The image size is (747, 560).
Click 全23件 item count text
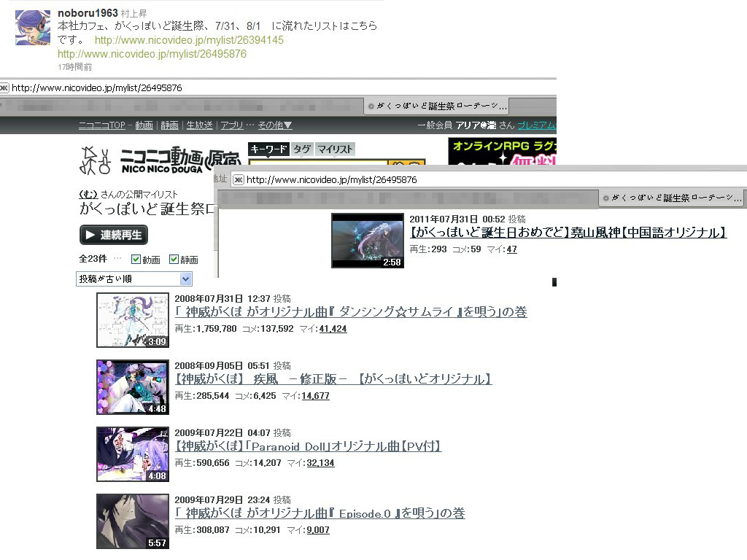(x=93, y=259)
